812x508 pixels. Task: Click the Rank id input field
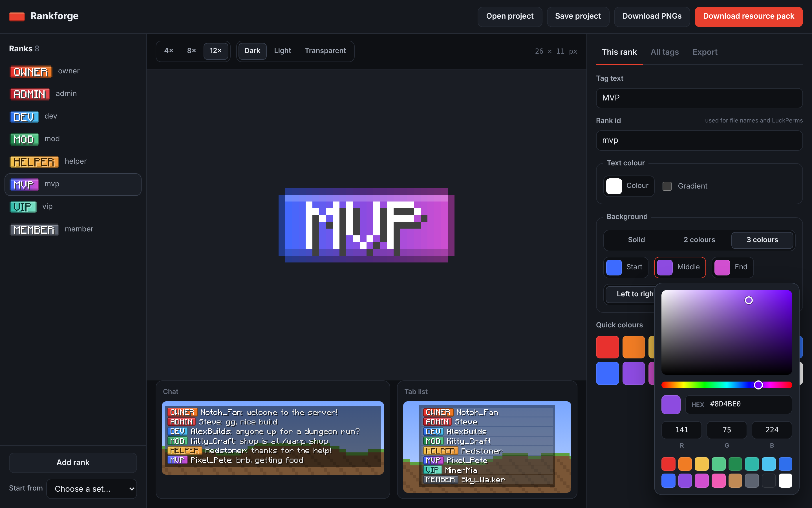699,141
